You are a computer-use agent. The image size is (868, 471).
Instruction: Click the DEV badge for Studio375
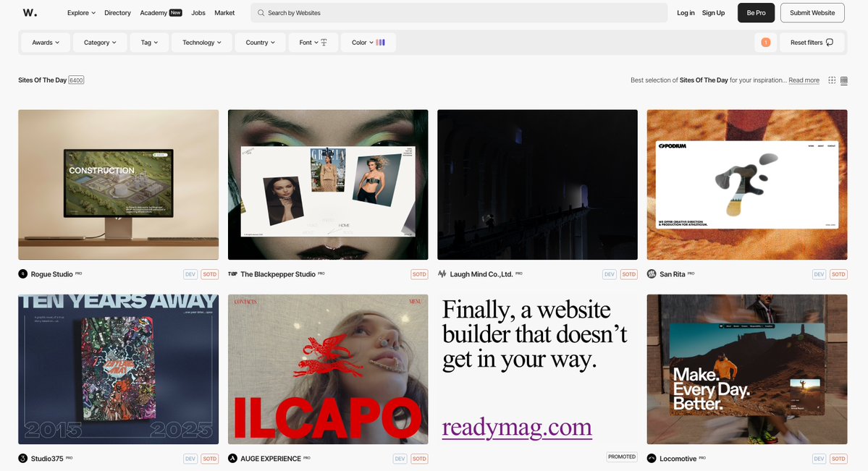(x=190, y=458)
